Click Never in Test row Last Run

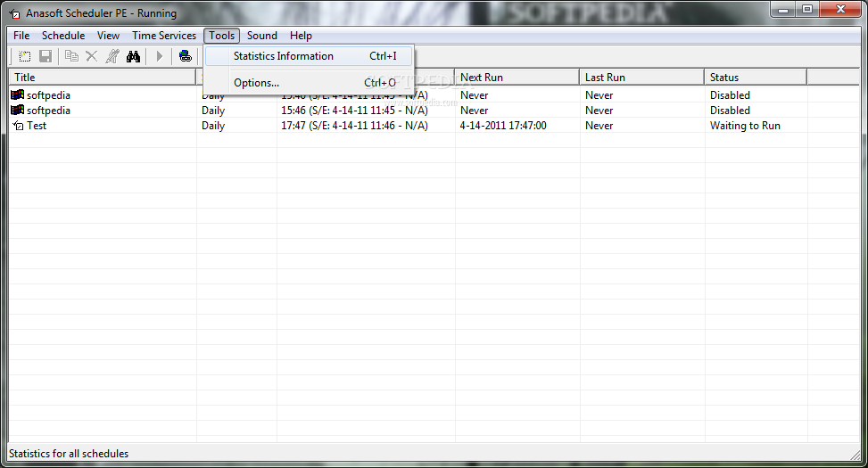click(x=599, y=126)
